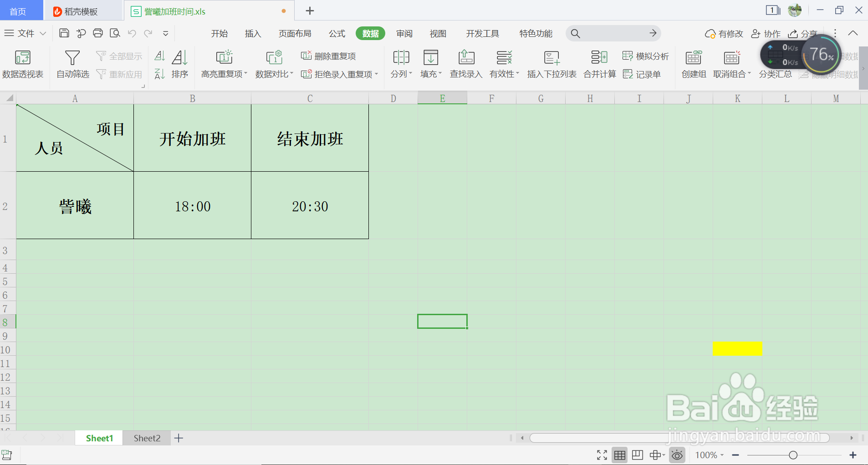The height and width of the screenshot is (465, 868).
Task: Collapse the ribbon with the up chevron
Action: [853, 33]
